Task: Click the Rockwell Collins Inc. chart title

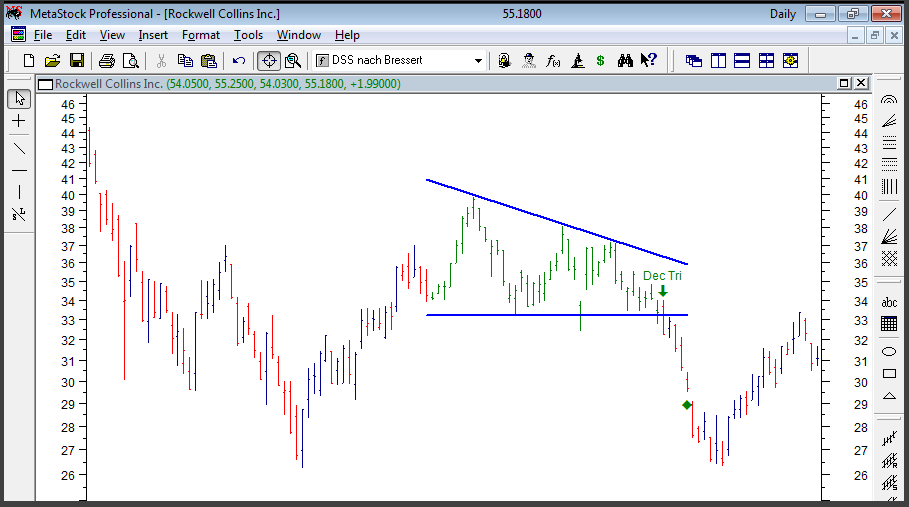Action: point(108,84)
